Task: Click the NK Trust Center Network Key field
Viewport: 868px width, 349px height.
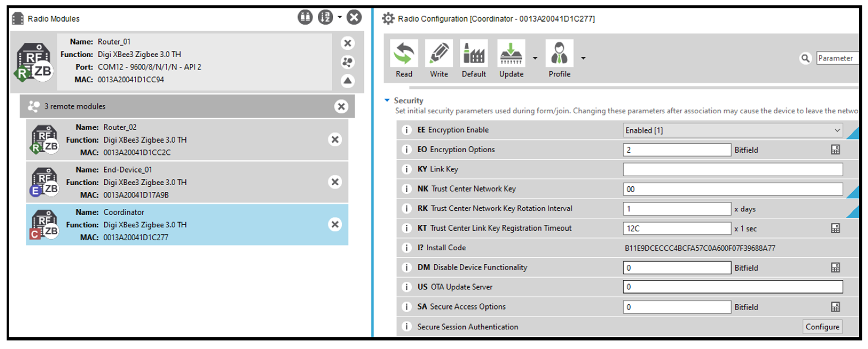Action: point(732,189)
